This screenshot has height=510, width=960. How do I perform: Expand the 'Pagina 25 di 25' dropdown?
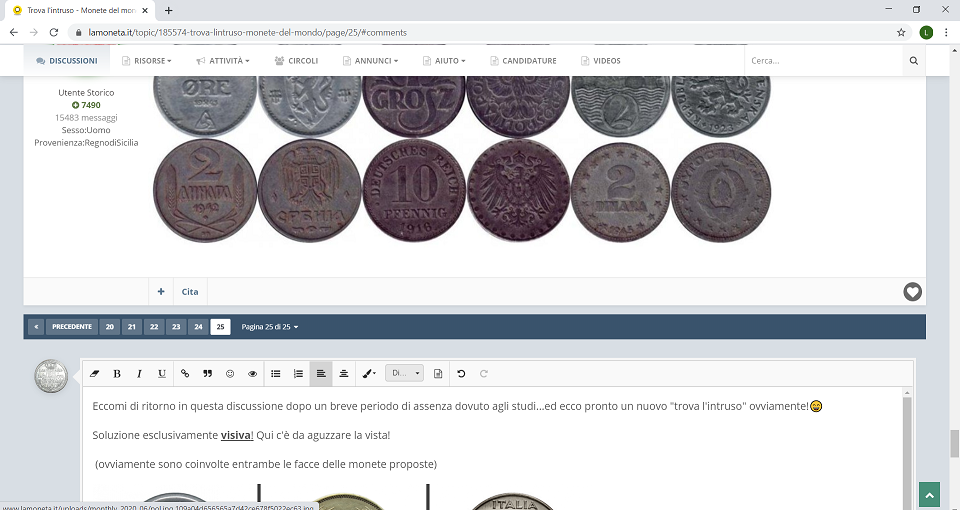tap(270, 327)
